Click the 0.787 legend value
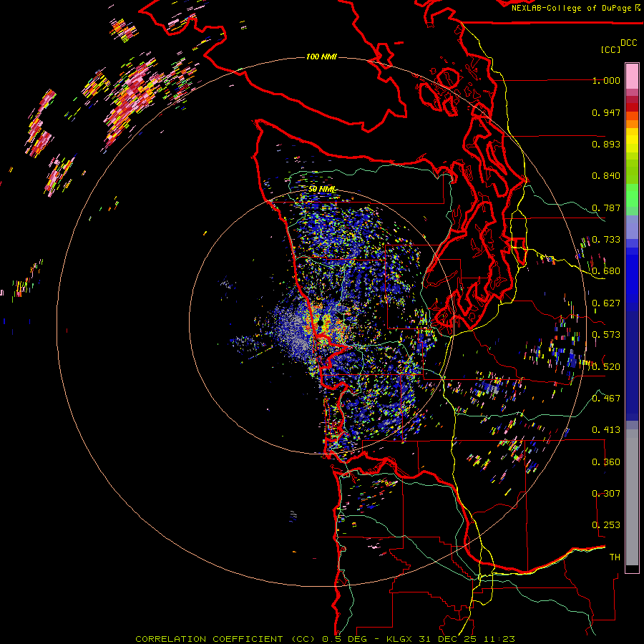 tap(606, 208)
